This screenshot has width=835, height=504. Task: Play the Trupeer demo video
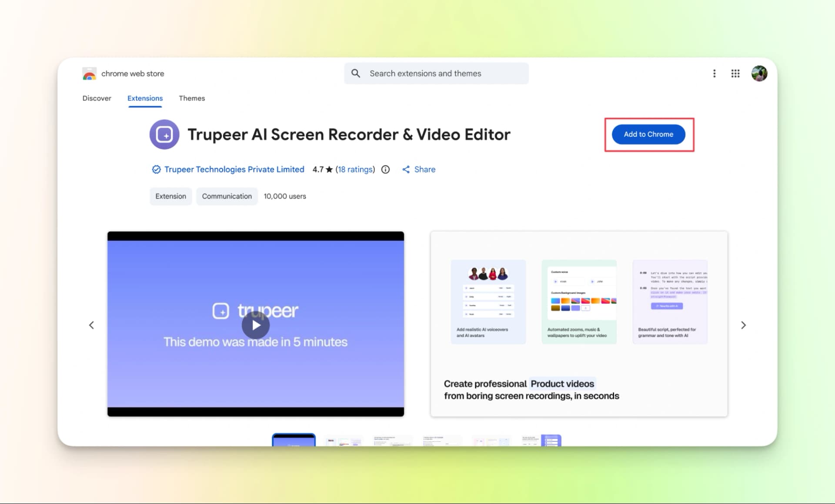click(256, 325)
